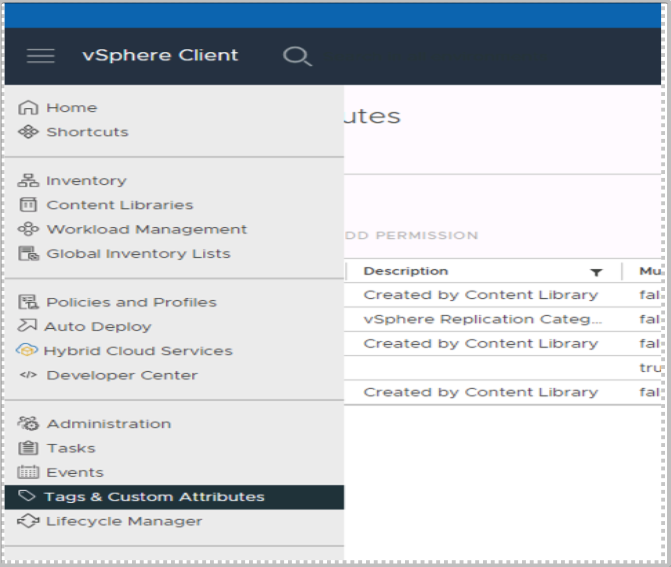Click the Workload Management icon

coord(28,229)
